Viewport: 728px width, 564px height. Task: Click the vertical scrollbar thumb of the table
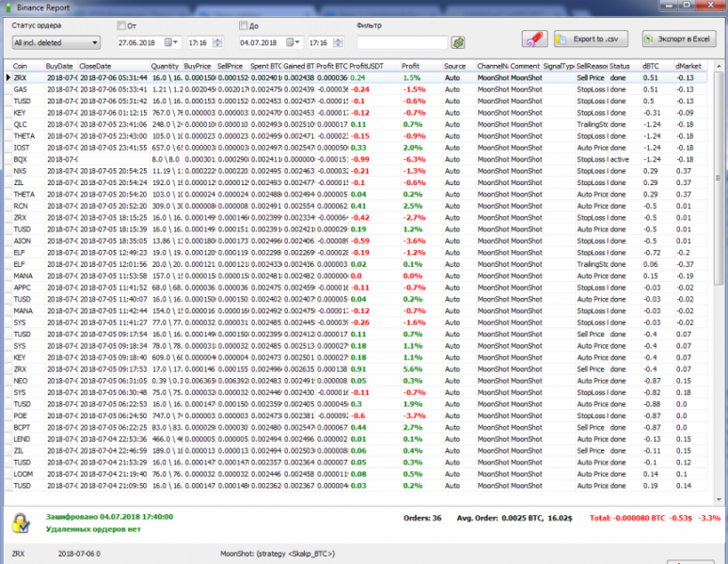point(719,178)
